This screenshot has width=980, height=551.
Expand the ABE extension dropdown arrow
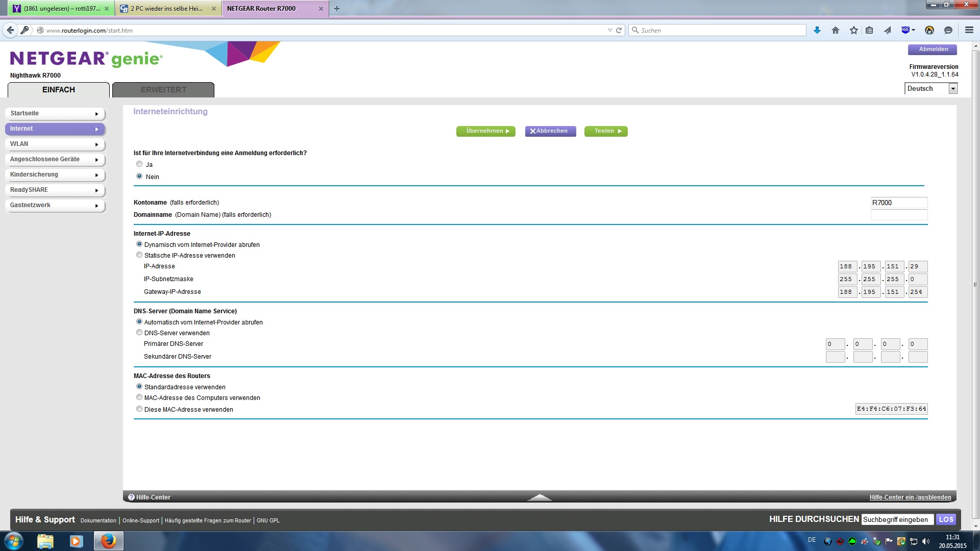click(x=913, y=30)
